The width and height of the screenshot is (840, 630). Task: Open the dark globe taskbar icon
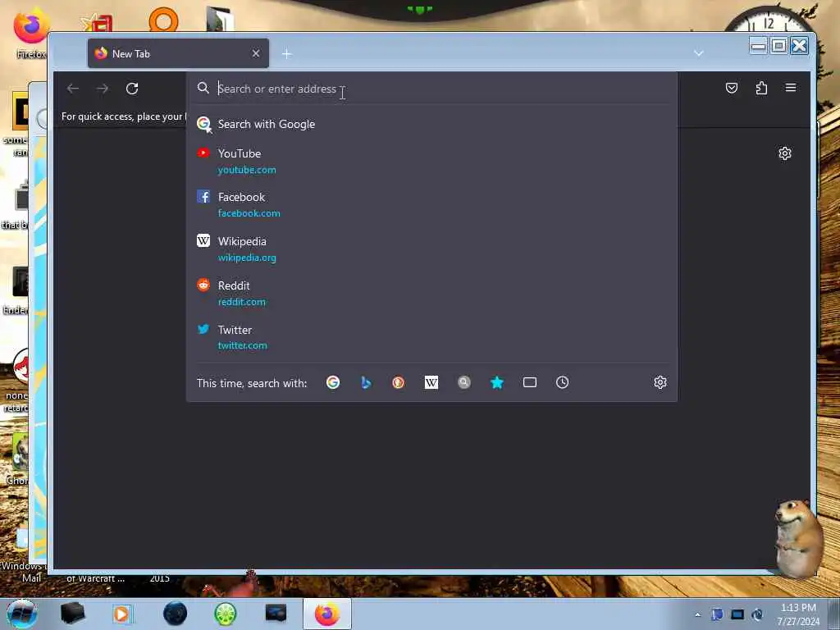coord(176,614)
